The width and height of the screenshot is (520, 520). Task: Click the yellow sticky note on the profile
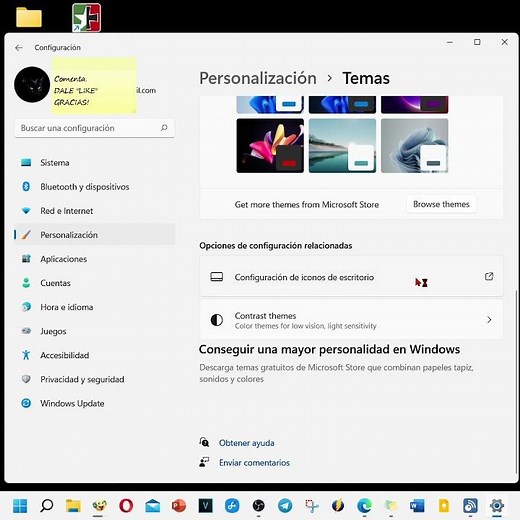click(x=94, y=85)
